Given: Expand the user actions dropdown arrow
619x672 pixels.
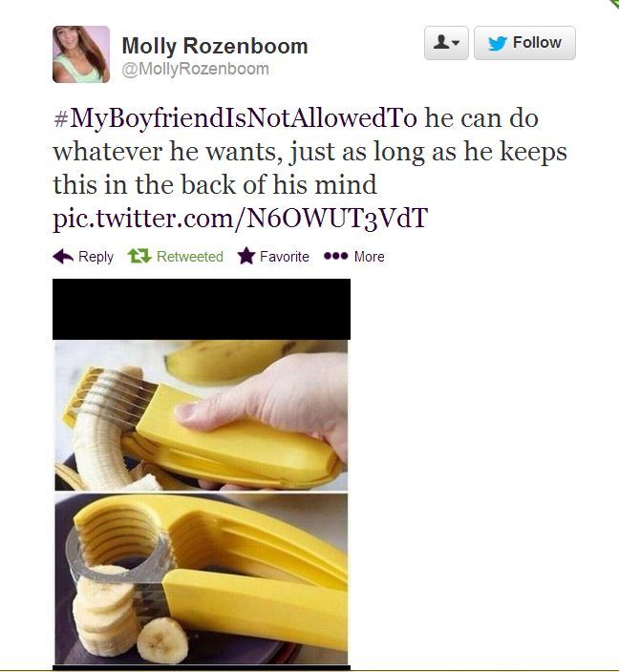Looking at the screenshot, I should pyautogui.click(x=456, y=42).
